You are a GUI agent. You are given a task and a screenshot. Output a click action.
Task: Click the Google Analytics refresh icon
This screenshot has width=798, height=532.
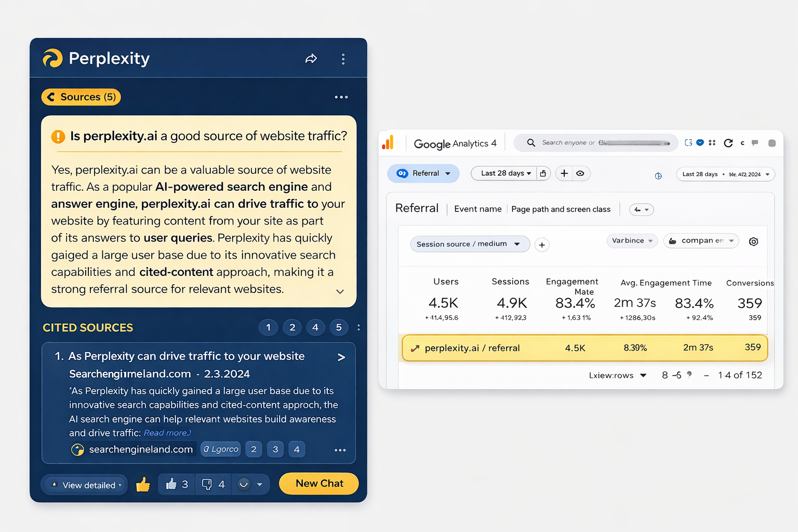[728, 143]
